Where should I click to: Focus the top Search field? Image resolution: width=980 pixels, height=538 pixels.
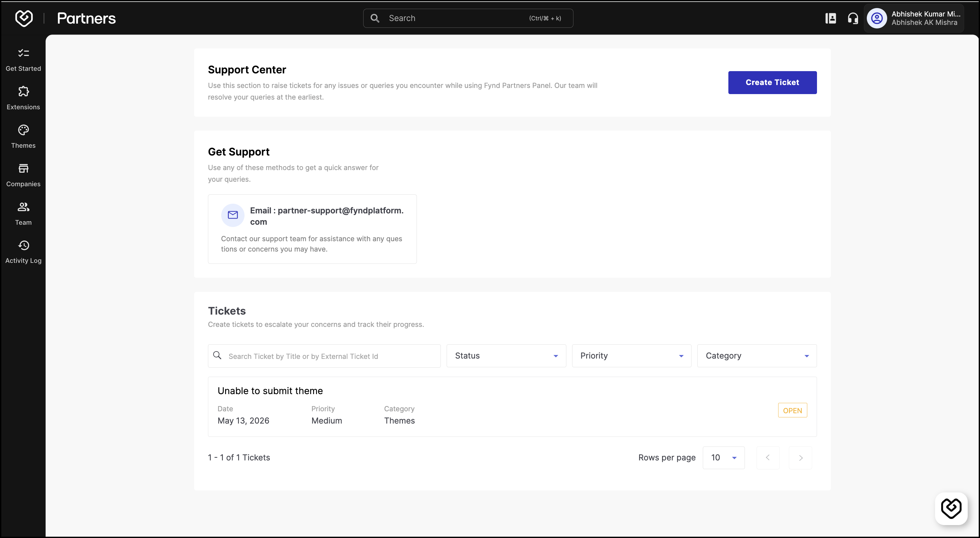click(x=468, y=18)
